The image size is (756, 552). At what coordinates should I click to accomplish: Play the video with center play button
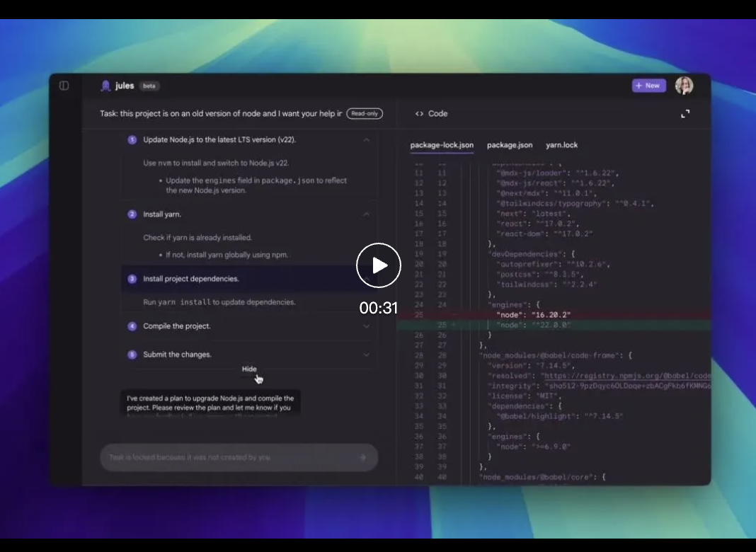[379, 265]
